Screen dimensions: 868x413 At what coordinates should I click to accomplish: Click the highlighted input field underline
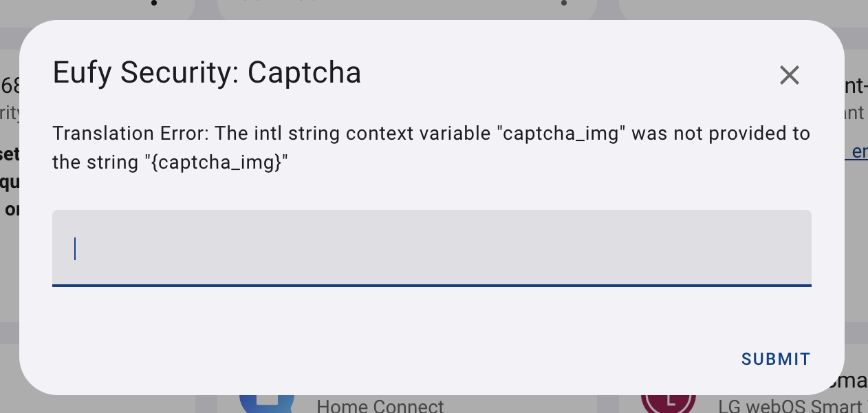(x=431, y=284)
